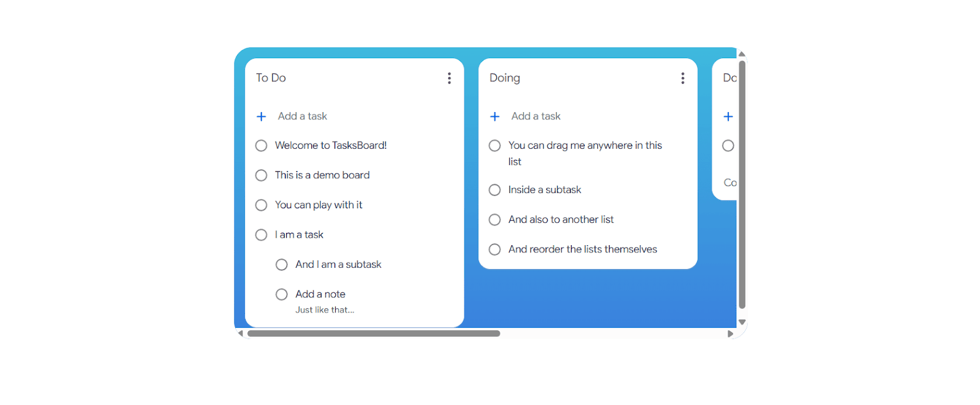Open the 'I am a task' text

299,235
